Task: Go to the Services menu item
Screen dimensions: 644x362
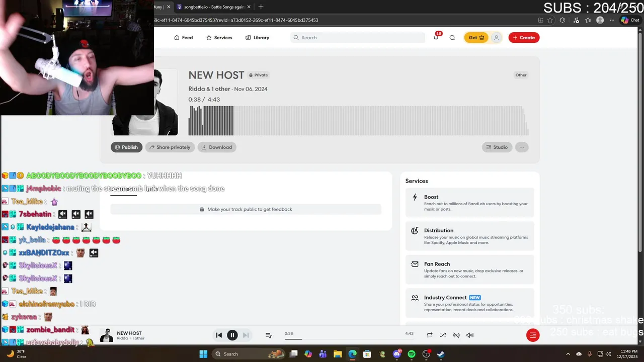Action: click(219, 38)
